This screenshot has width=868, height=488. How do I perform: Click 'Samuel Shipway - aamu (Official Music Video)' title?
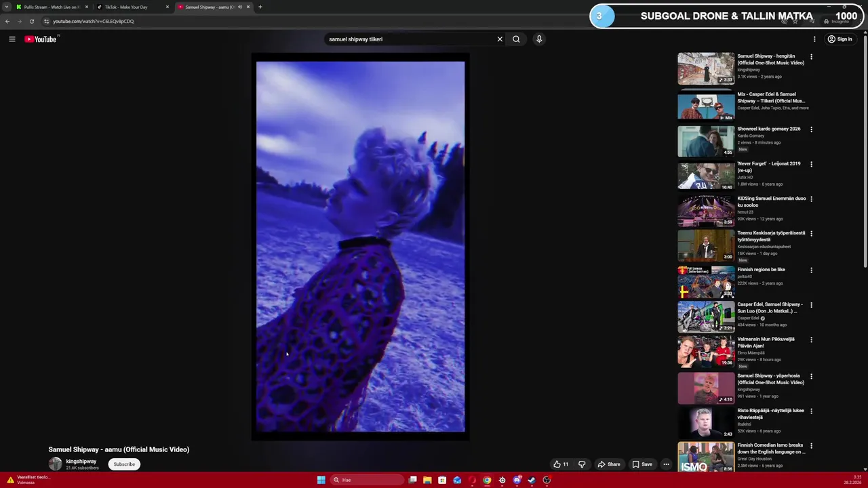click(x=119, y=449)
